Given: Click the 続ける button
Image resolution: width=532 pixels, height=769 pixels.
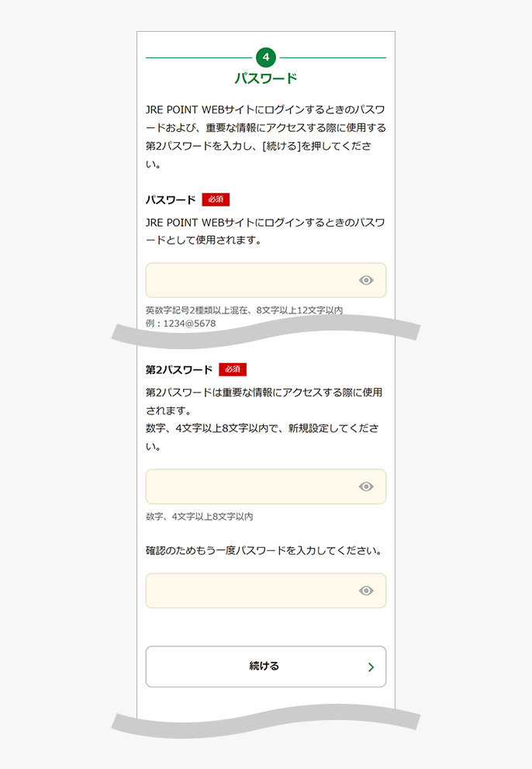Looking at the screenshot, I should pyautogui.click(x=266, y=667).
